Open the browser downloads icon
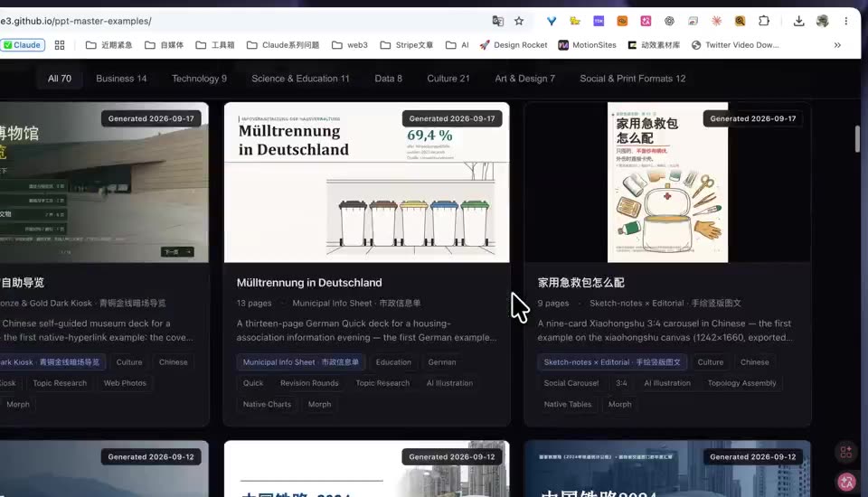This screenshot has width=868, height=497. tap(798, 21)
